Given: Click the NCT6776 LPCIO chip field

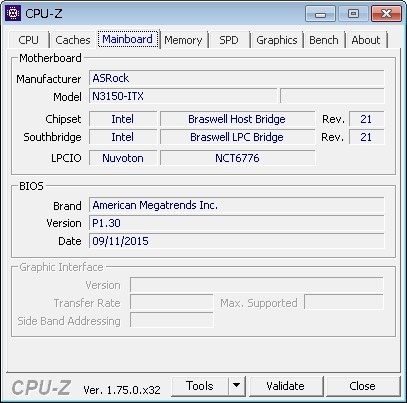Looking at the screenshot, I should (x=237, y=158).
